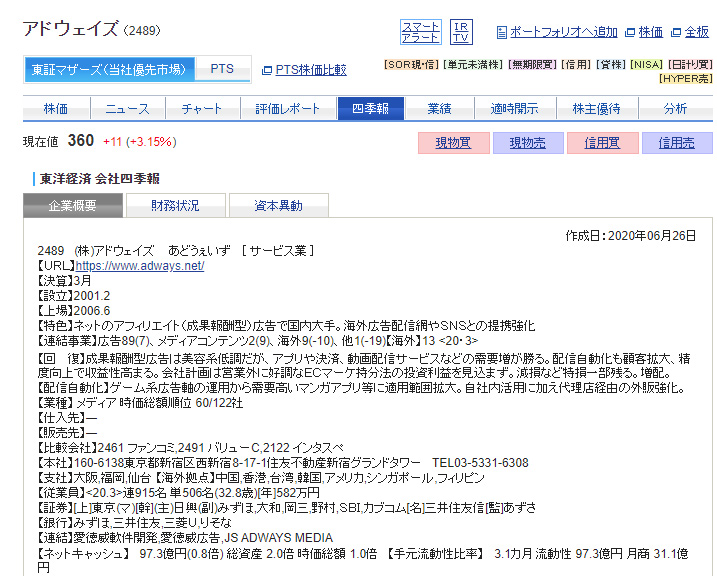Switch to the 財務状況 sub-tab
717x576 pixels.
pos(175,206)
